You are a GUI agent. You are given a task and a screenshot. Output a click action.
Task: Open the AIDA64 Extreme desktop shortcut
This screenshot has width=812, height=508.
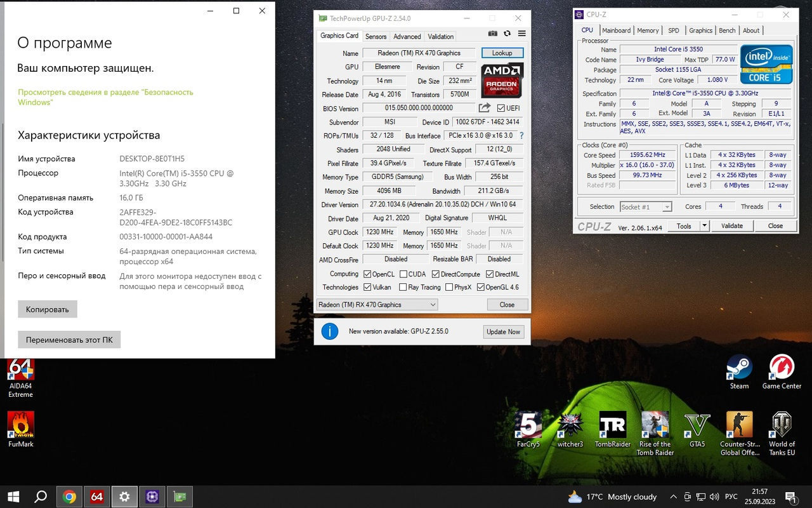tap(20, 378)
